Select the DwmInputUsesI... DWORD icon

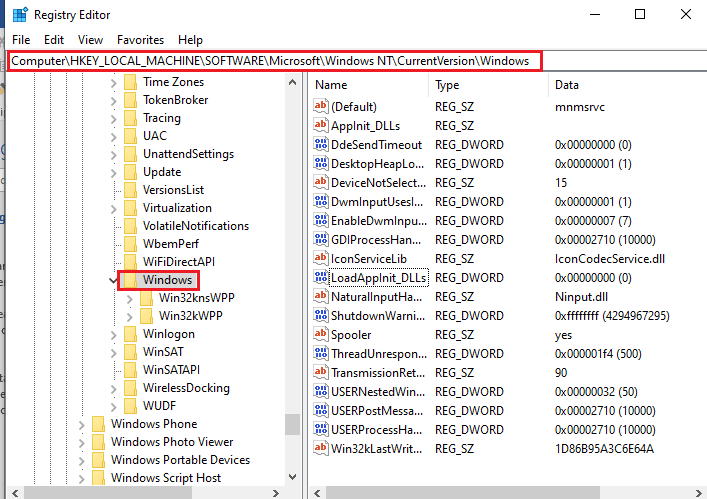(x=321, y=201)
